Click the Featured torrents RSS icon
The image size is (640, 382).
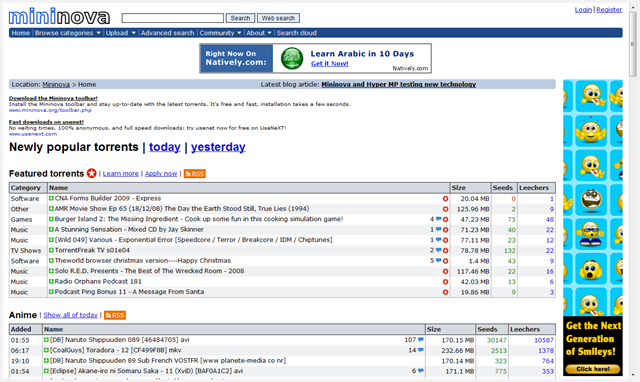pos(195,173)
